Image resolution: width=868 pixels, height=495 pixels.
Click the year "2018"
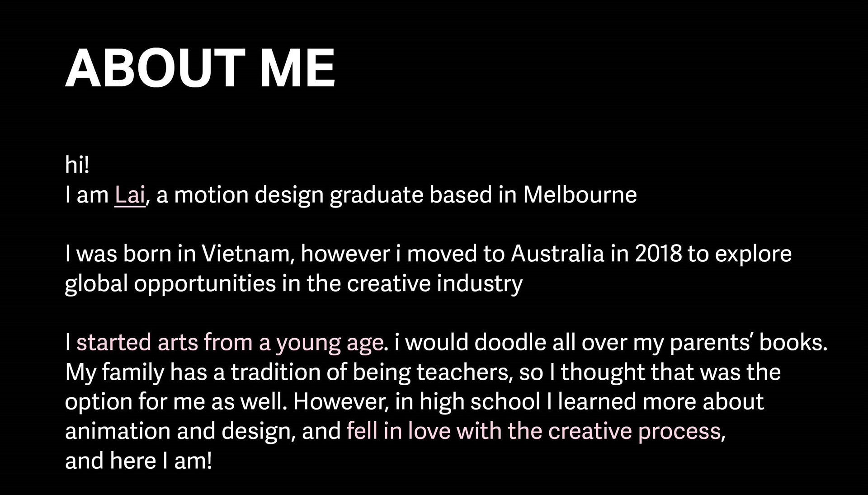tap(658, 254)
